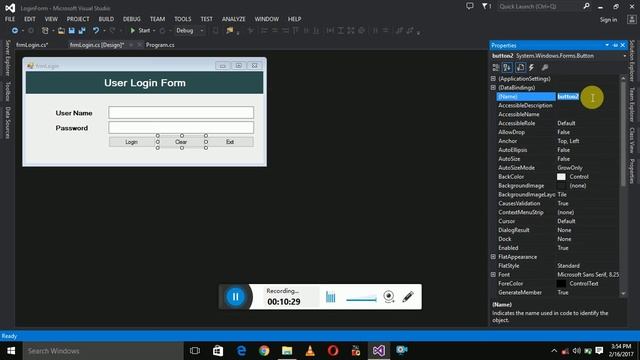Show the Categorized view in Properties
This screenshot has width=640, height=360.
[x=496, y=68]
